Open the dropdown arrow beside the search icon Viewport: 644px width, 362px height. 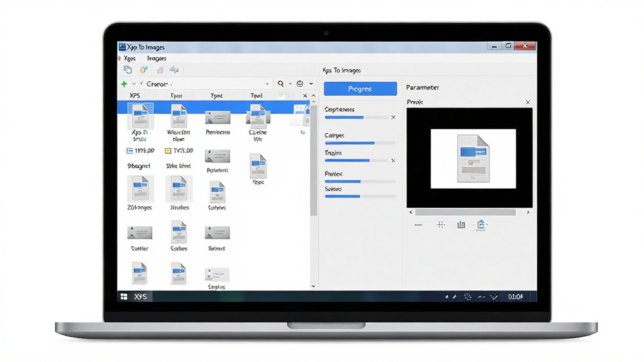(290, 84)
